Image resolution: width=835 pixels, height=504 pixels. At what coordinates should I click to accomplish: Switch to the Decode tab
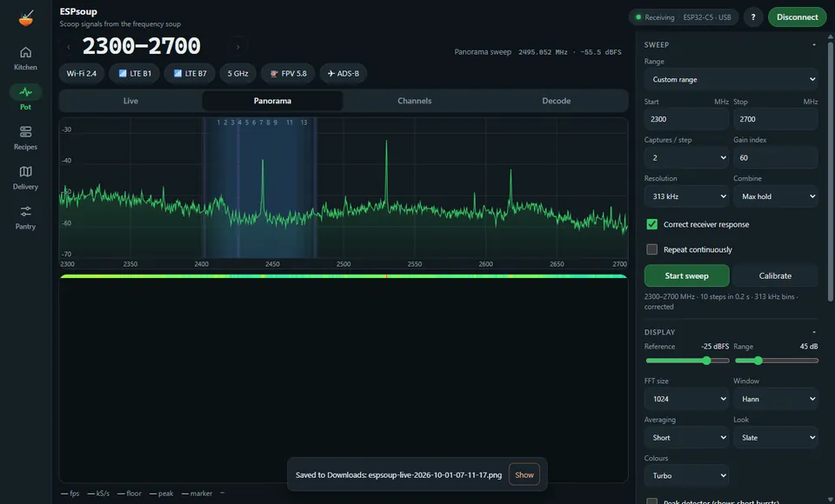(556, 101)
